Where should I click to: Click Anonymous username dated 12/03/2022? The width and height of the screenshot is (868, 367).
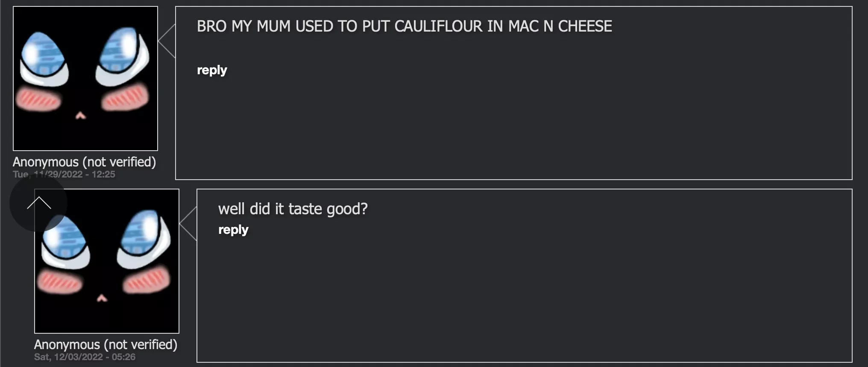pyautogui.click(x=106, y=345)
